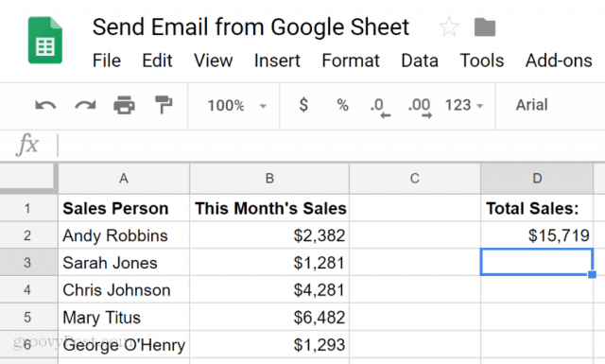The image size is (605, 364).
Task: Open the Google Sheets home icon
Action: [45, 40]
